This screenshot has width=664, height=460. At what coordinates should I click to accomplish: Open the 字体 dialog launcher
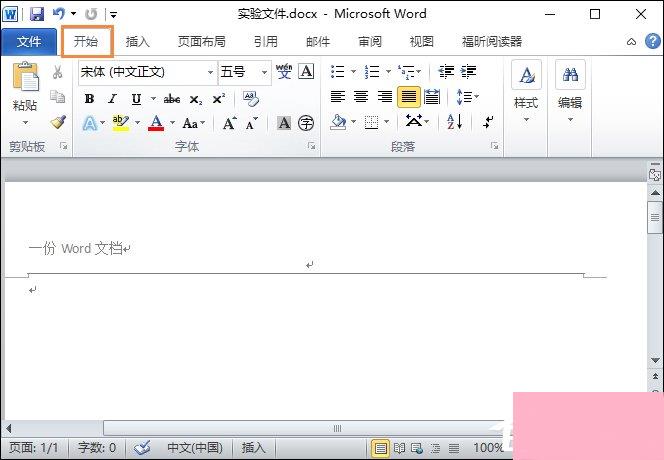pyautogui.click(x=311, y=146)
